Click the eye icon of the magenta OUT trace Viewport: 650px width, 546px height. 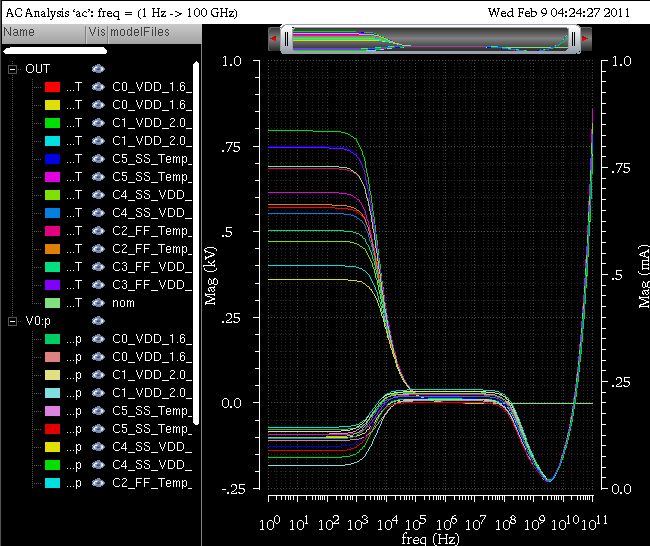coord(98,177)
